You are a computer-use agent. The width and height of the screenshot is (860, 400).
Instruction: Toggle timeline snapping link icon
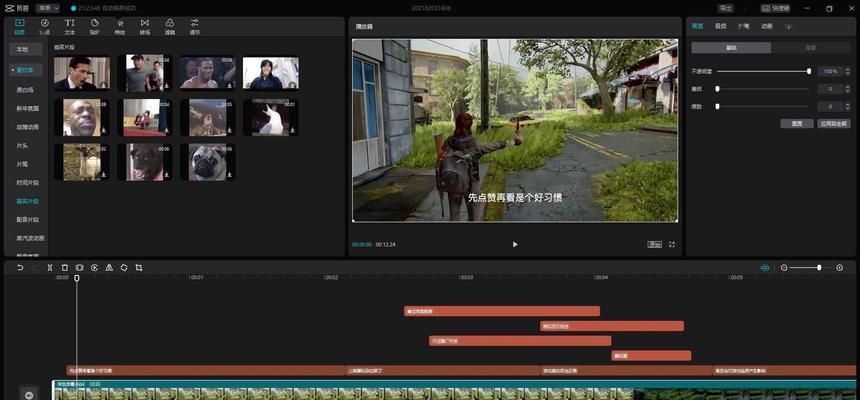[x=765, y=267]
